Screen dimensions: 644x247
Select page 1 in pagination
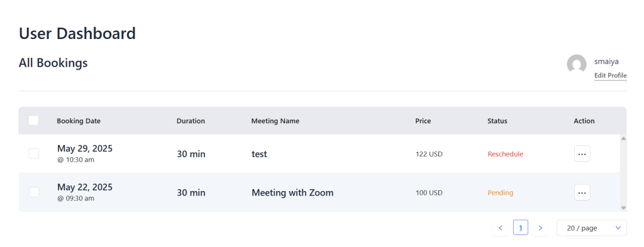pos(520,228)
